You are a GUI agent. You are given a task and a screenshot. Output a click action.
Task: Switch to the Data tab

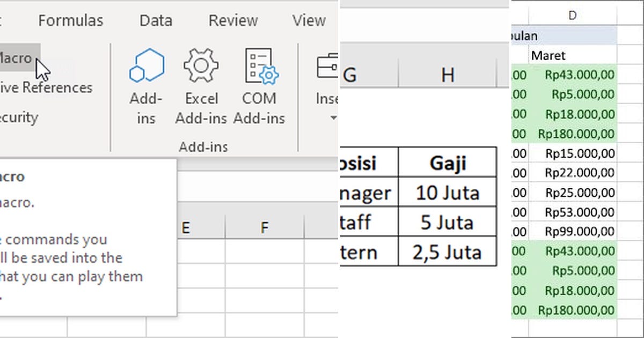156,20
